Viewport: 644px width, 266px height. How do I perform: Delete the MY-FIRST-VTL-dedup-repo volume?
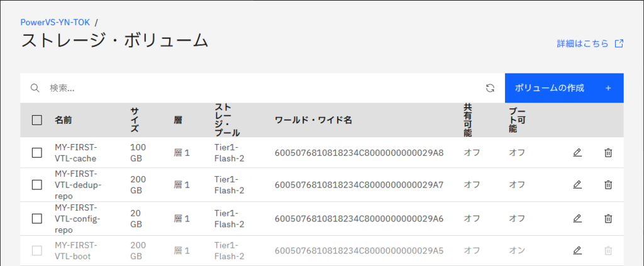pyautogui.click(x=608, y=185)
